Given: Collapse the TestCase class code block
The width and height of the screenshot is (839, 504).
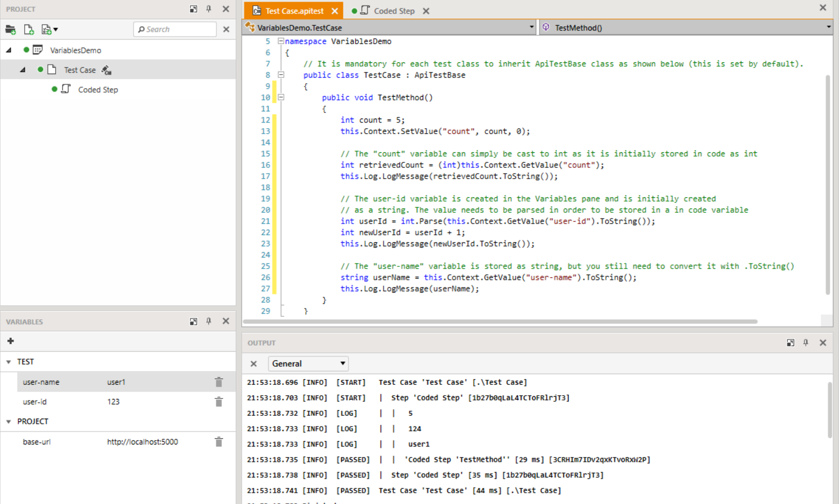Looking at the screenshot, I should click(x=281, y=75).
